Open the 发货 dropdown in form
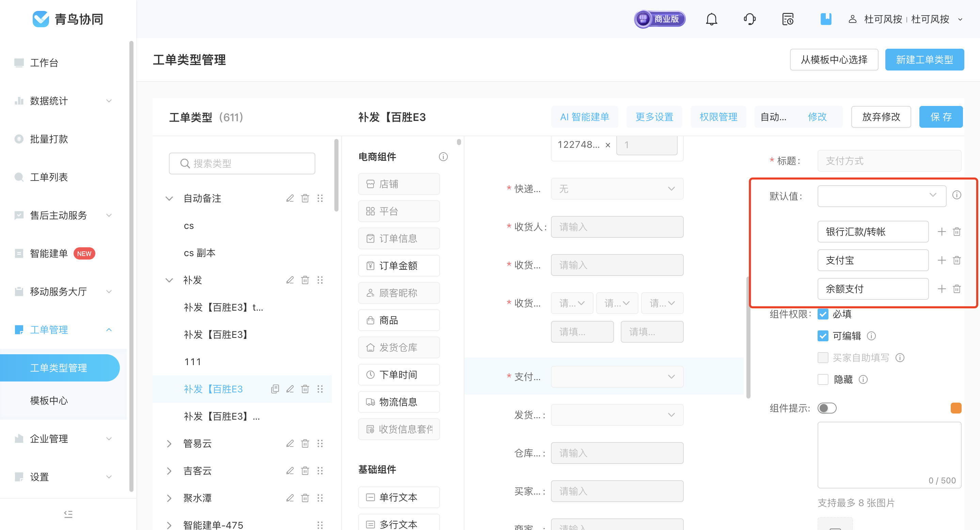This screenshot has height=530, width=980. point(617,415)
